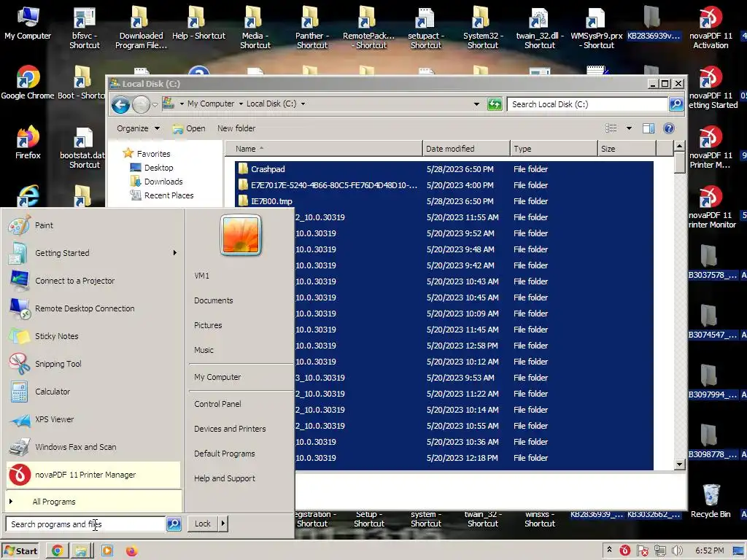Click Explorer Back navigation button
This screenshot has height=560, width=747.
pyautogui.click(x=120, y=104)
